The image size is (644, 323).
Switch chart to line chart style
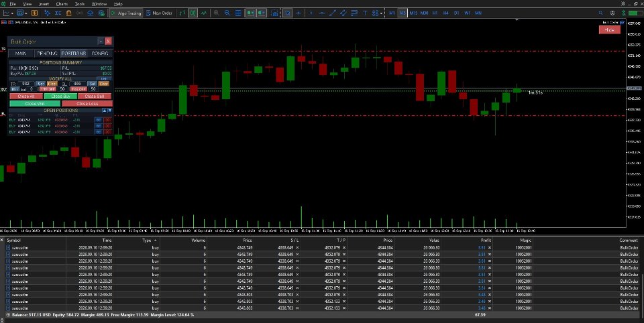204,13
